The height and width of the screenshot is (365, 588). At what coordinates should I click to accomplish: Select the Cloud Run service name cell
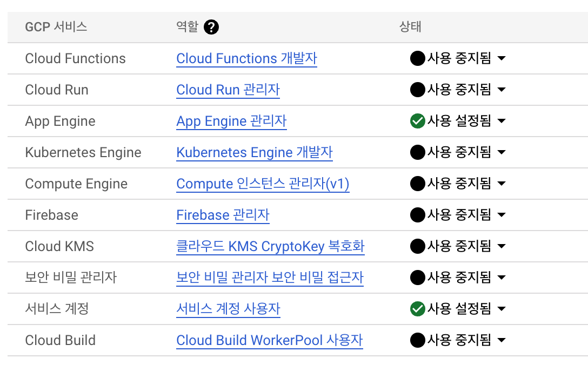(57, 90)
